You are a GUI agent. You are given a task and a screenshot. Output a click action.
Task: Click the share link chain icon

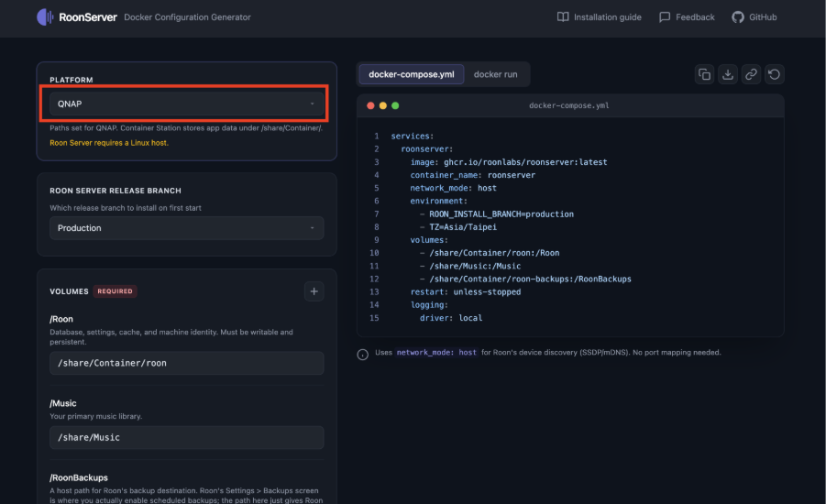coord(751,74)
